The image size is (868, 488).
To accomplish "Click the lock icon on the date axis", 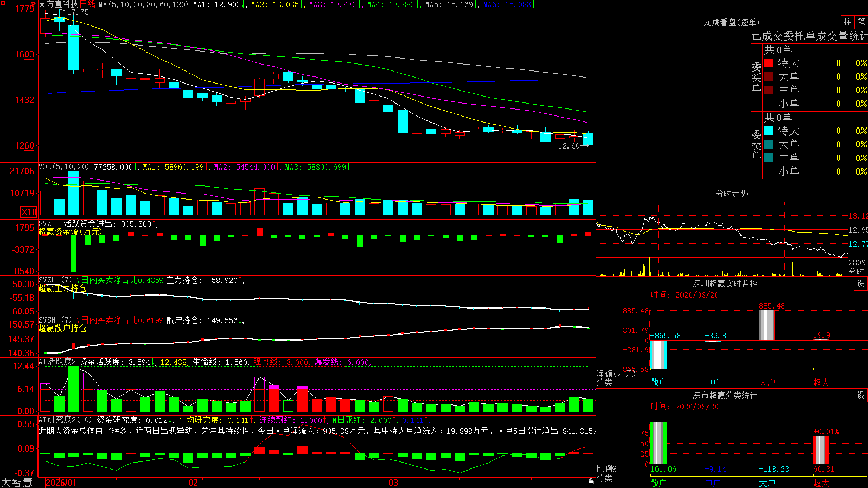I will point(591,481).
